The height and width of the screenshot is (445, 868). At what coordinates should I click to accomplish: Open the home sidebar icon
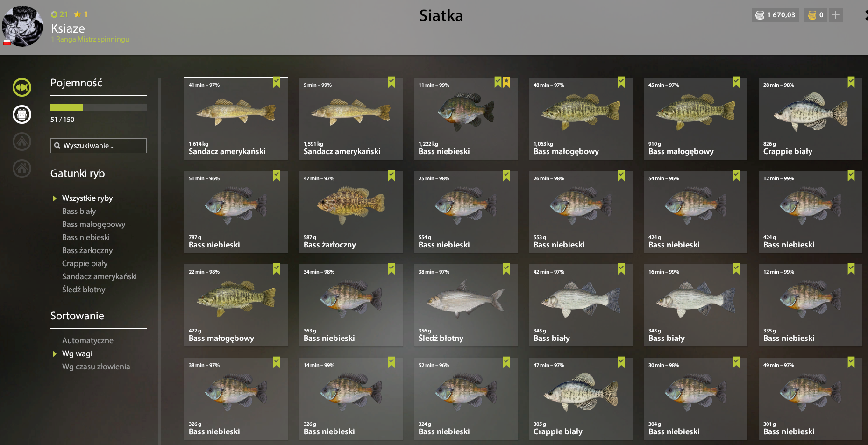point(22,169)
